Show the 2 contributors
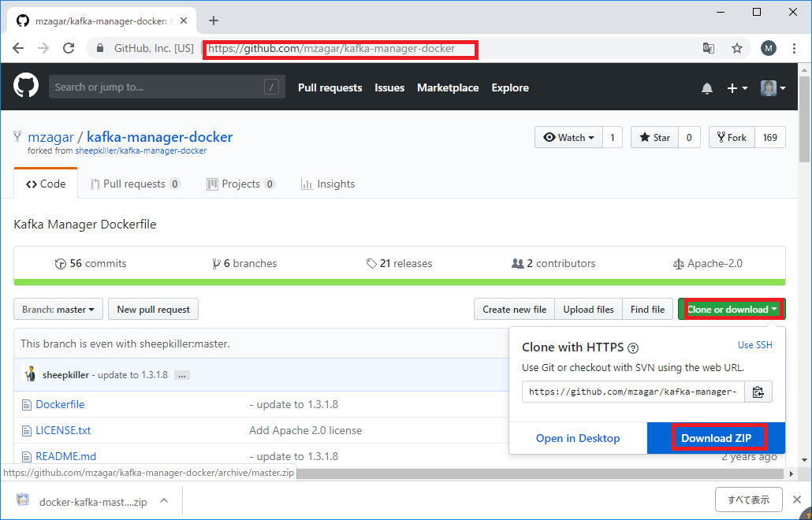 [x=554, y=263]
